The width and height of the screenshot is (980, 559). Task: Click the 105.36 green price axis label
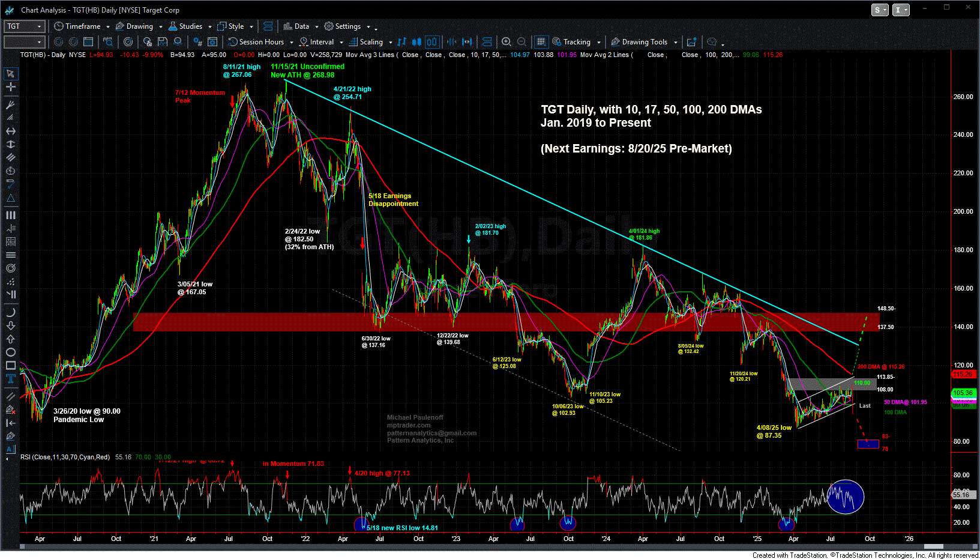963,393
